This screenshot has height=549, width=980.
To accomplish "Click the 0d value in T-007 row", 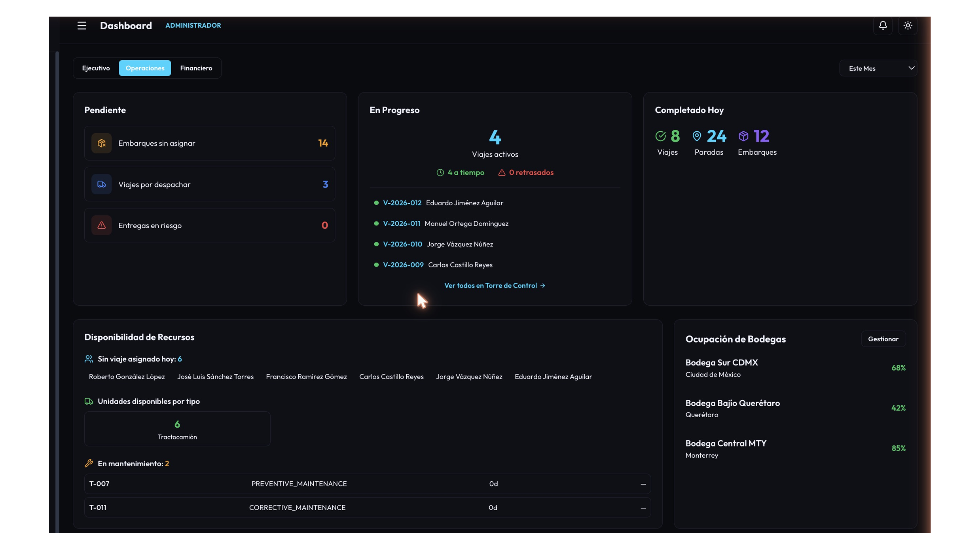I will (x=493, y=484).
